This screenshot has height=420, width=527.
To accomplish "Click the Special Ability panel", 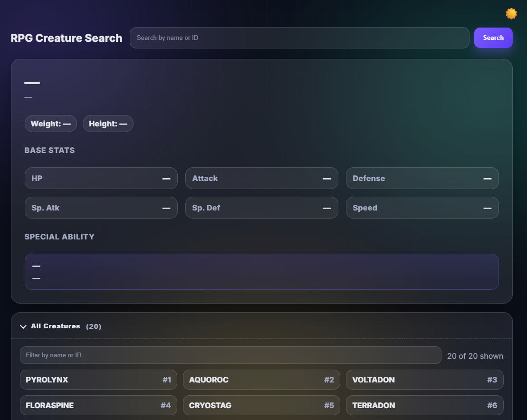I will pyautogui.click(x=261, y=271).
